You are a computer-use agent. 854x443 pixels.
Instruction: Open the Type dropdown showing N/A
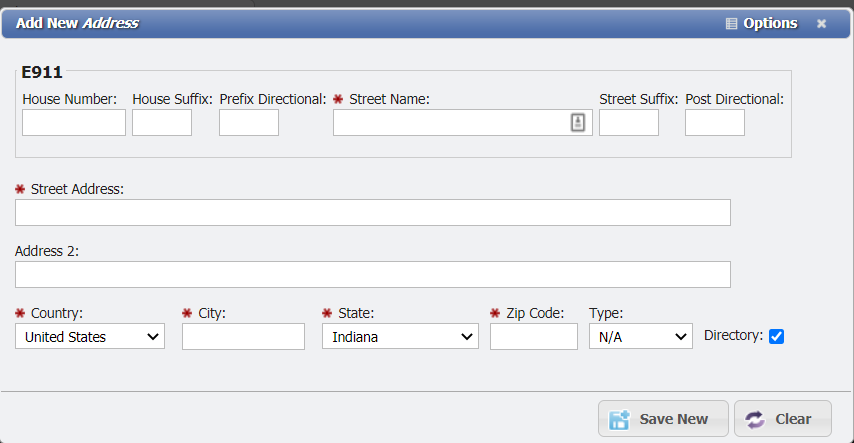click(640, 337)
